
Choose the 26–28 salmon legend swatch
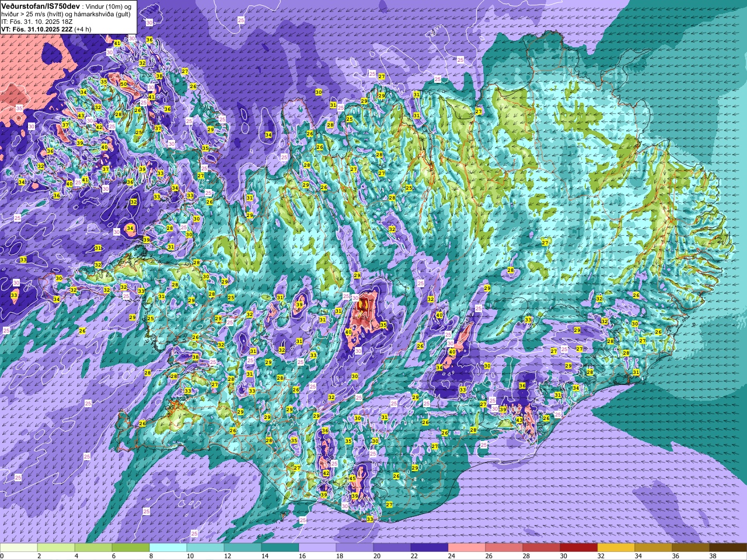[504, 548]
